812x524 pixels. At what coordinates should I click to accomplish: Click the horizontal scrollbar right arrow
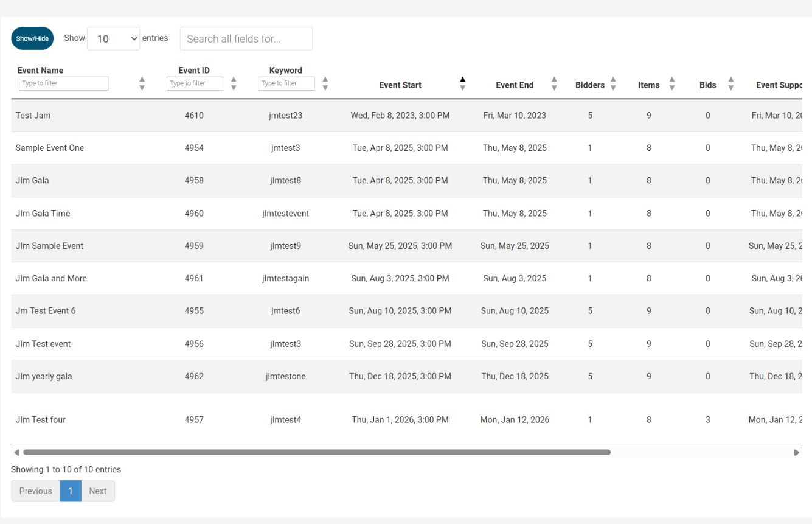tap(797, 452)
